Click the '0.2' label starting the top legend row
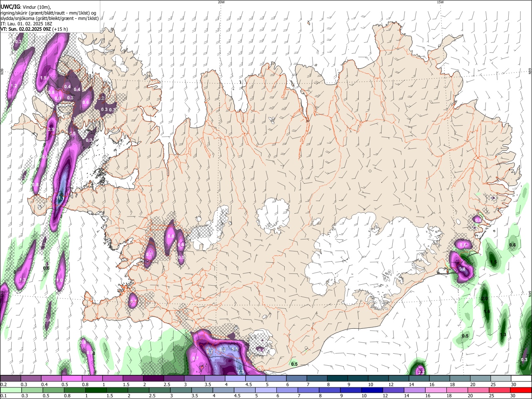Image resolution: width=532 pixels, height=399 pixels. click(3, 384)
